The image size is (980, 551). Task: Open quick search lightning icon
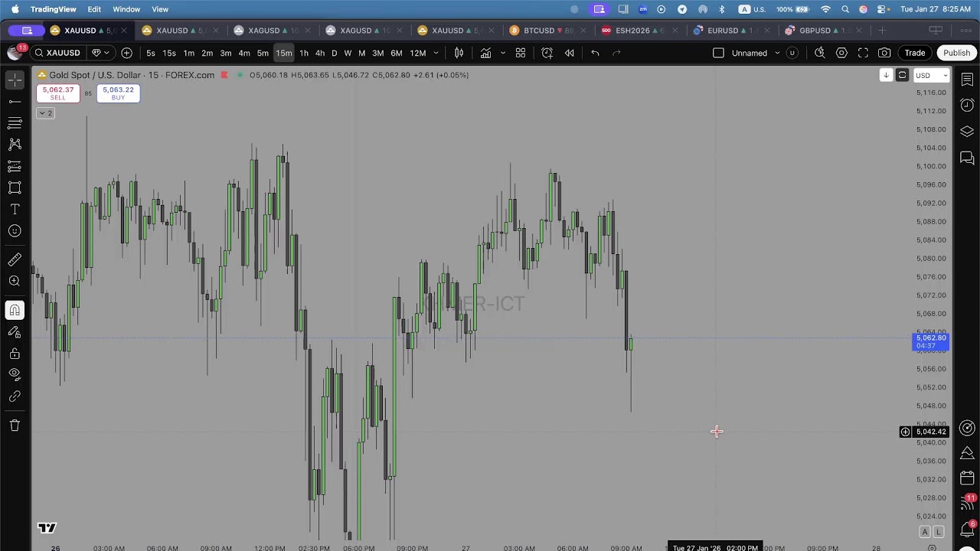[820, 53]
